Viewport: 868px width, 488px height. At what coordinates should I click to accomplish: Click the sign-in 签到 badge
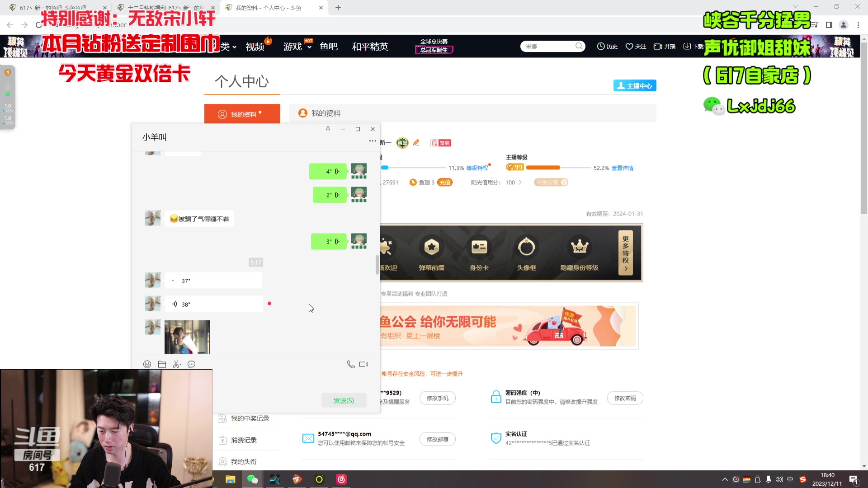tap(441, 143)
